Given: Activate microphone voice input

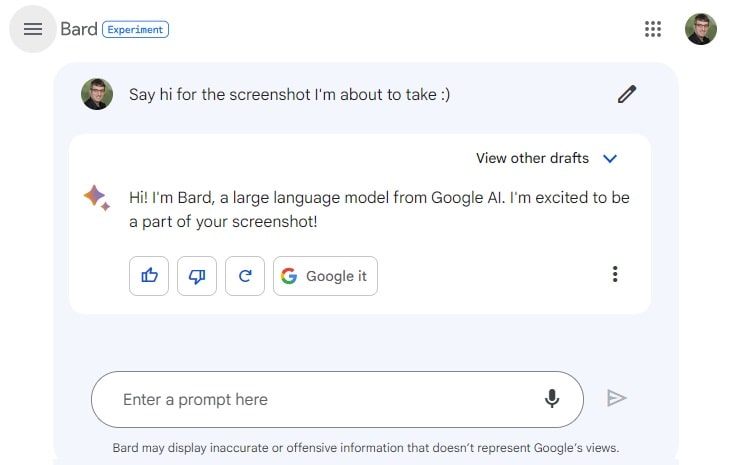Looking at the screenshot, I should (x=552, y=399).
